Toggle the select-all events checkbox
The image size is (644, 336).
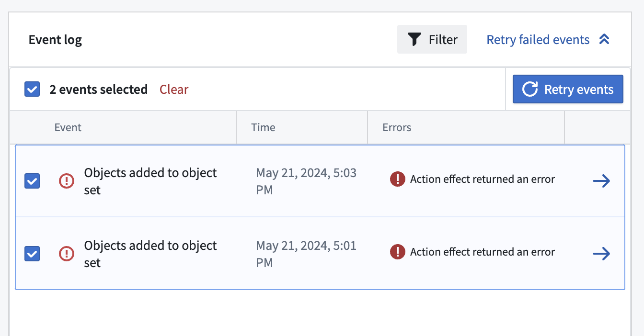point(32,89)
